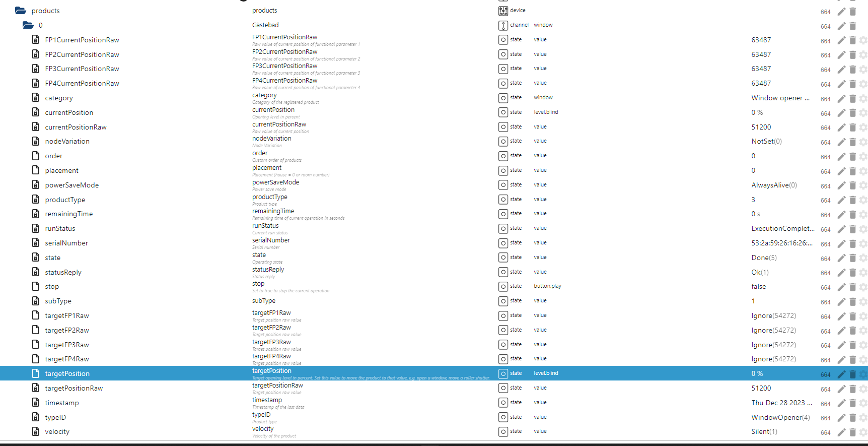Click the Ignore(54272) value of targetFP4Raw
This screenshot has width=868, height=446.
click(774, 359)
